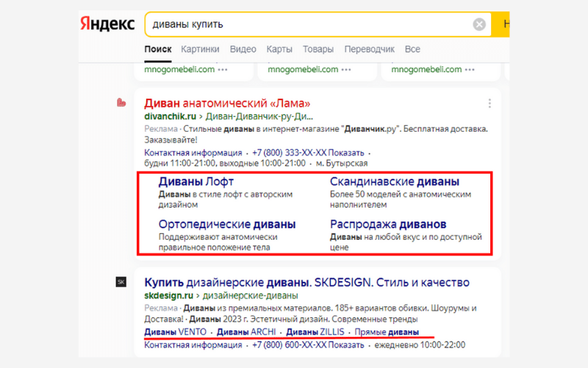Open the Диваны ARCHI quick link
The height and width of the screenshot is (368, 588).
pos(246,332)
